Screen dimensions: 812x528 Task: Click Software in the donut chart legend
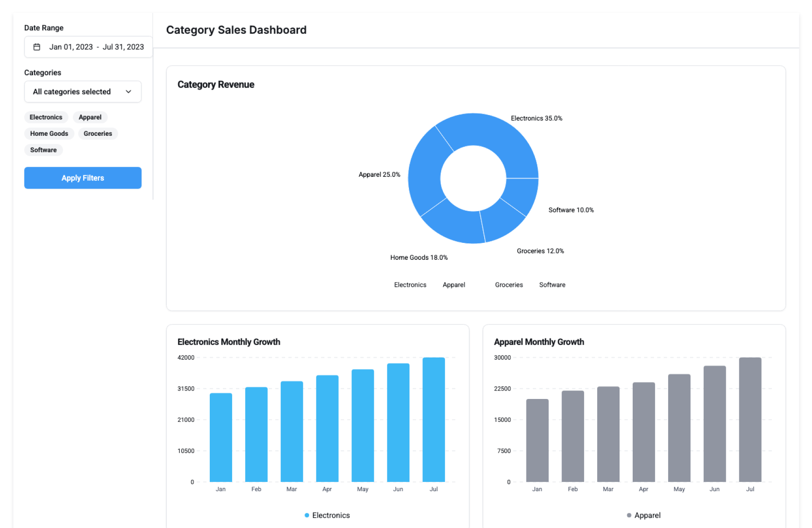pos(552,285)
